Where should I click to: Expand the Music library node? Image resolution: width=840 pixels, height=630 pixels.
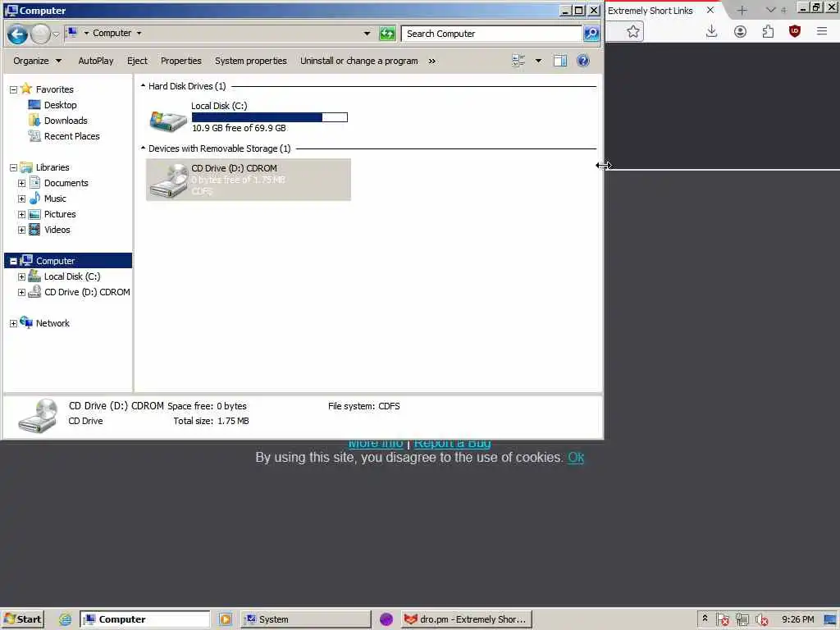[21, 199]
